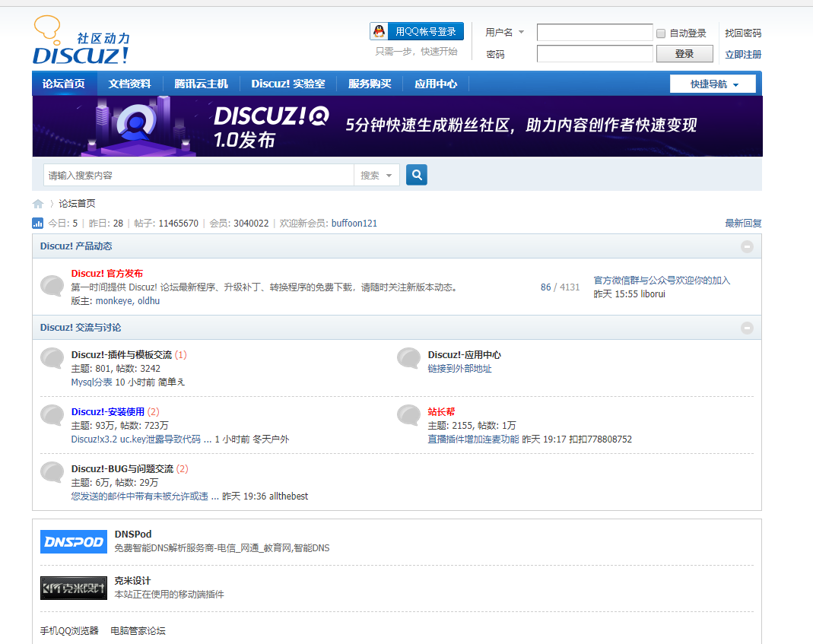Viewport: 813px width, 644px height.
Task: Open the 站长帮 forum
Action: [x=441, y=411]
